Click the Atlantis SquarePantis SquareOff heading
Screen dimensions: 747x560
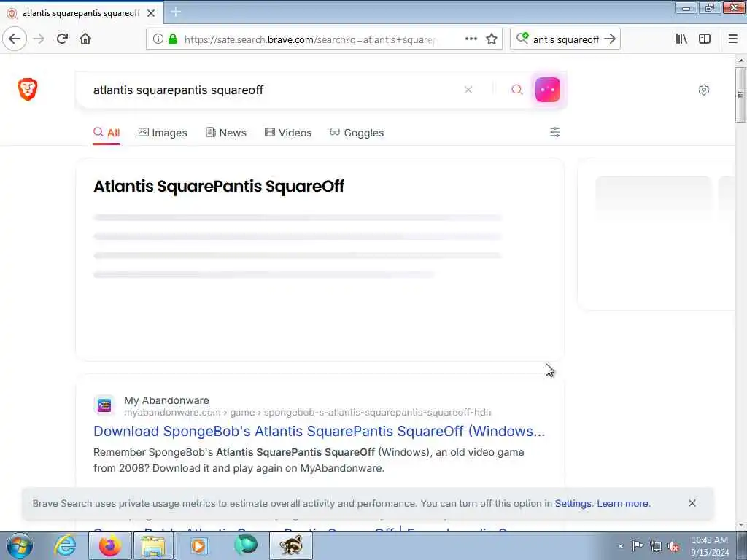[x=219, y=186]
